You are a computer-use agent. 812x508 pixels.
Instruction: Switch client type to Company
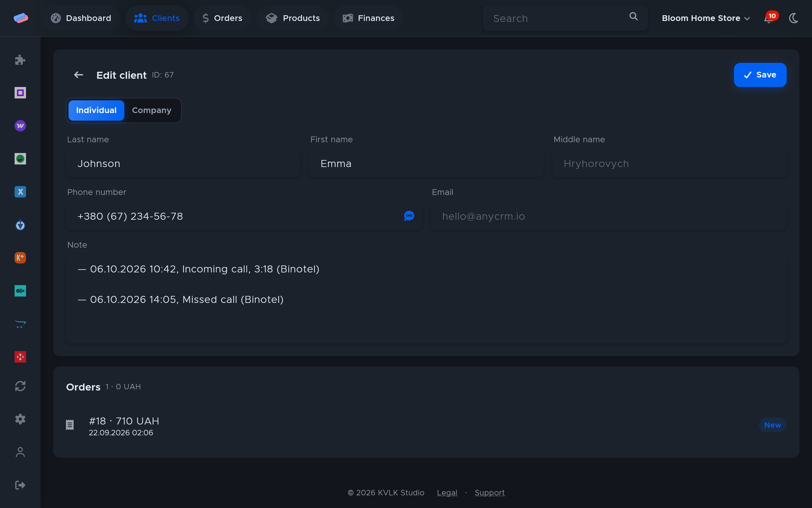(152, 110)
